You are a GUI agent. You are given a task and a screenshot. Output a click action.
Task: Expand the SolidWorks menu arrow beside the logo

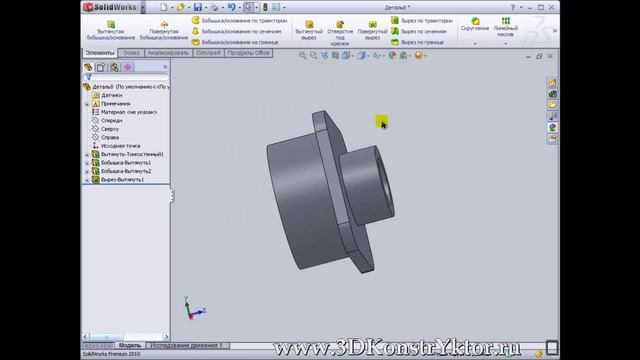pos(143,7)
